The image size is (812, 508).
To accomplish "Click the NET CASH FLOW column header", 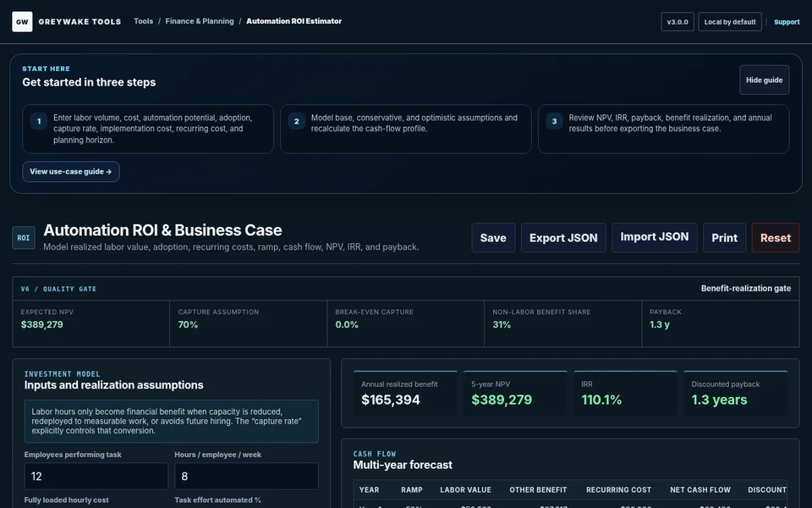I will 700,490.
